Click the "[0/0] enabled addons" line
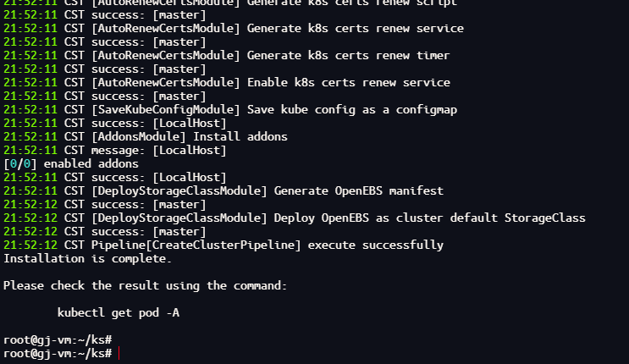The image size is (629, 364). [71, 163]
